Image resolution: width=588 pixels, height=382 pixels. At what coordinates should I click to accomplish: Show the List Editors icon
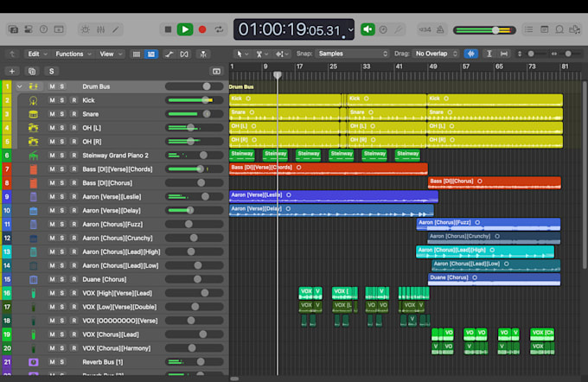coord(528,29)
